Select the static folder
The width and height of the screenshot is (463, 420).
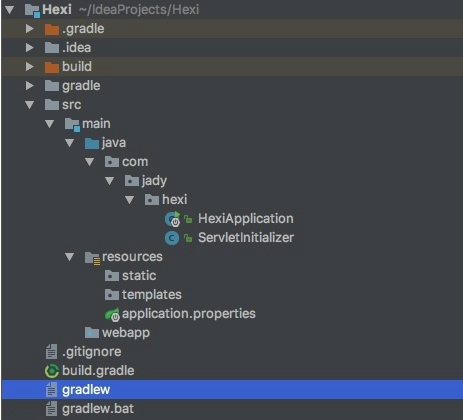point(130,276)
